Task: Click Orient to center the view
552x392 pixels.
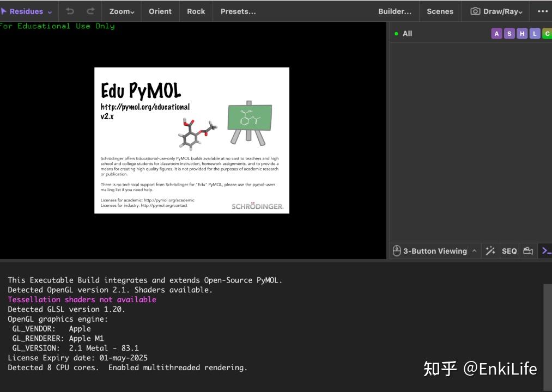Action: pos(160,11)
